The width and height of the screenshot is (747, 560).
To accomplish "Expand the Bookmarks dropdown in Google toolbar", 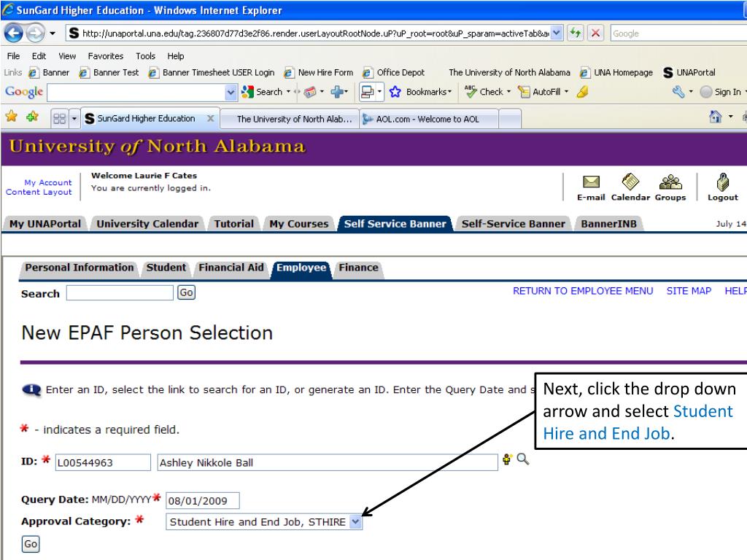I will point(449,91).
